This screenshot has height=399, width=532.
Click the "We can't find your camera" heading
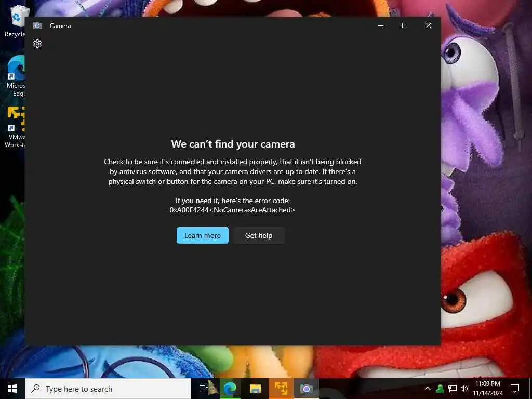click(233, 144)
